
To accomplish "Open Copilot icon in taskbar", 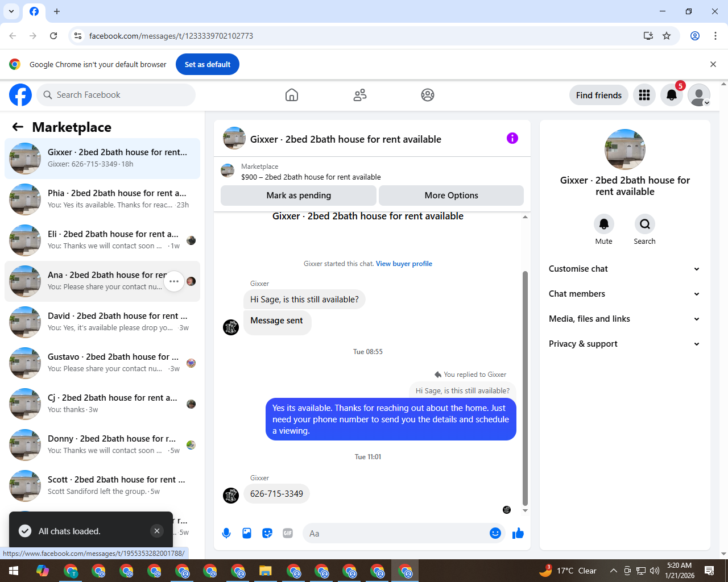I will (43, 571).
